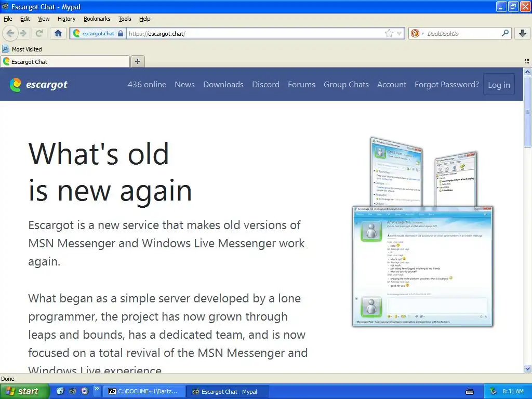The image size is (532, 399).
Task: Go forward with the Forward arrow
Action: (23, 33)
